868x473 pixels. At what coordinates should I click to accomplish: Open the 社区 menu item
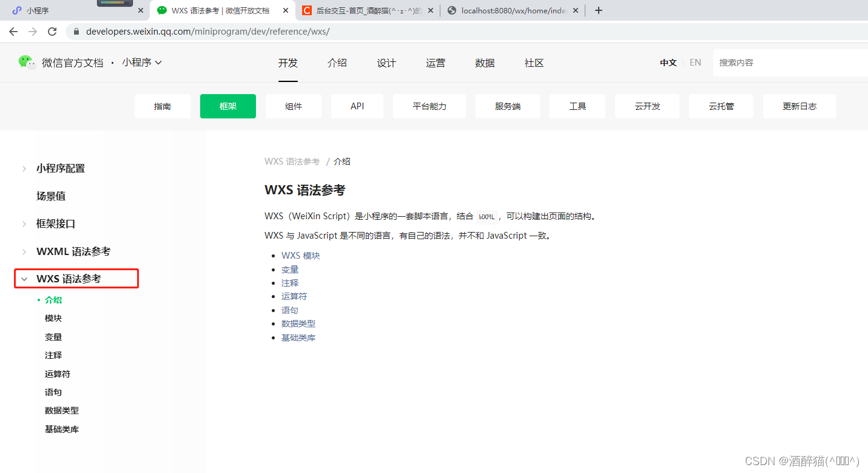point(533,62)
